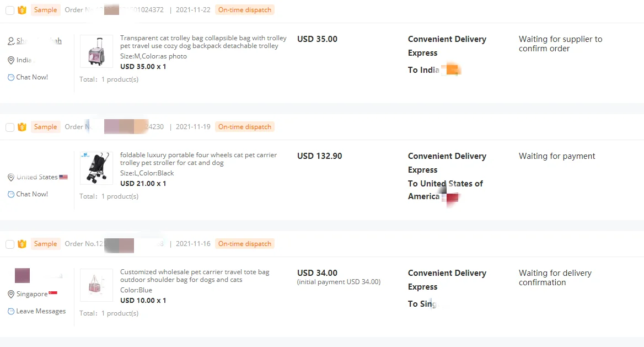This screenshot has width=644, height=347.
Task: Click the location pin icon next to Singapore
Action: tap(11, 294)
